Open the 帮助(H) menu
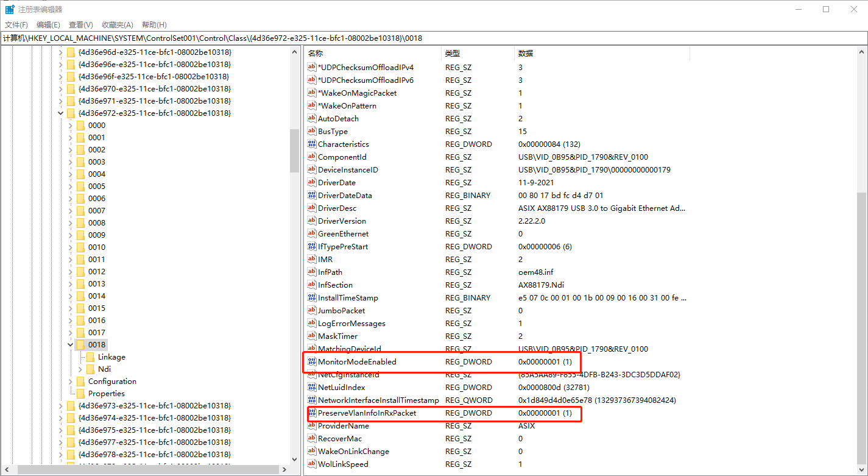Screen dimensions: 868x476 (x=154, y=24)
